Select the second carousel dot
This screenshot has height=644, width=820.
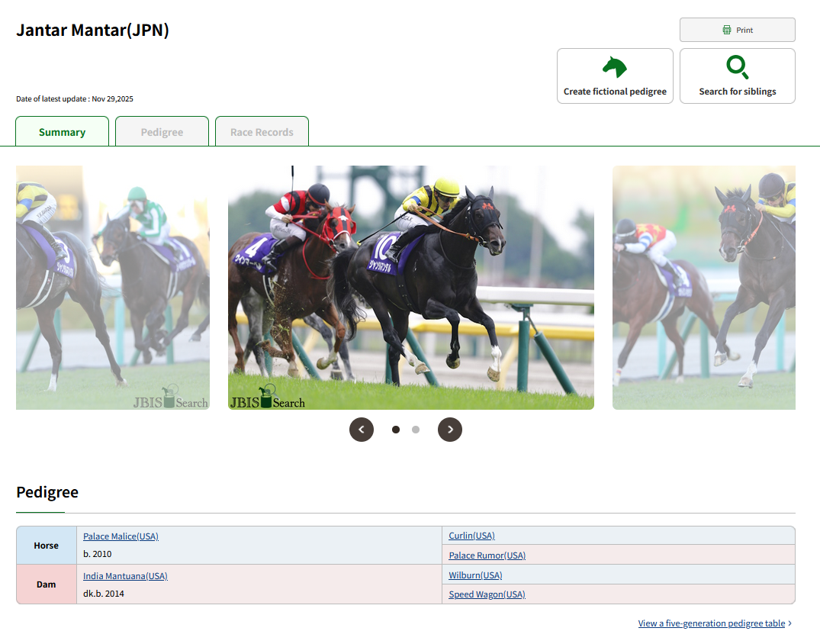(x=416, y=430)
